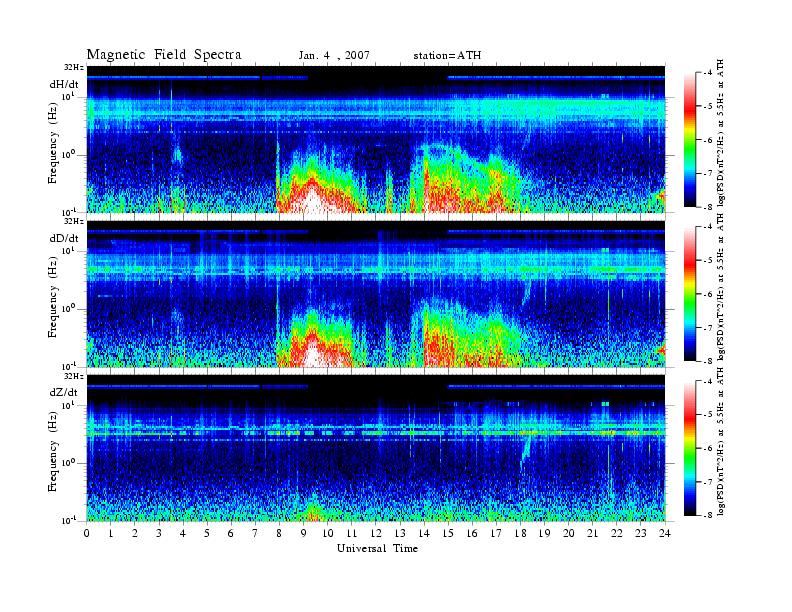The height and width of the screenshot is (612, 792).
Task: Click the "Universal Time" axis title
Action: coord(377,548)
